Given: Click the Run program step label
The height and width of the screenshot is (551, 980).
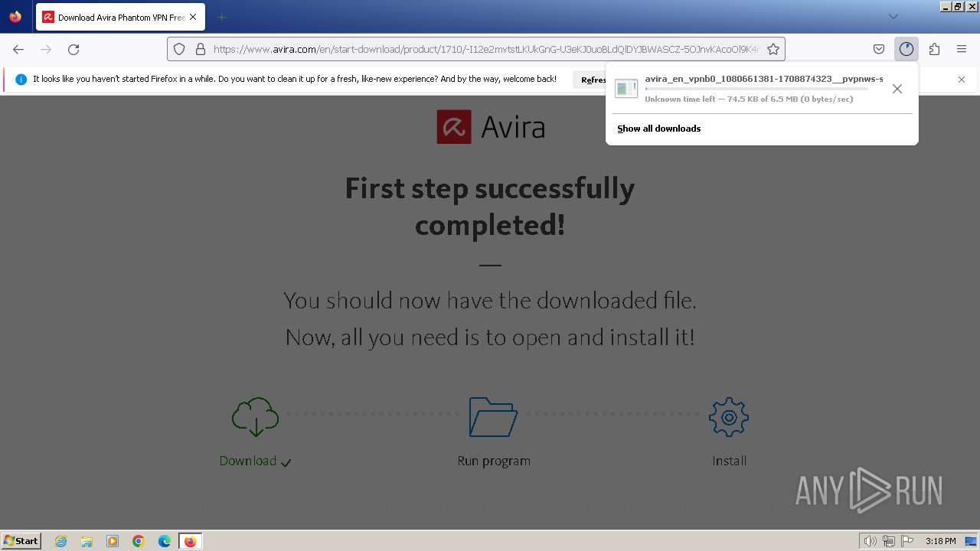Looking at the screenshot, I should point(494,461).
